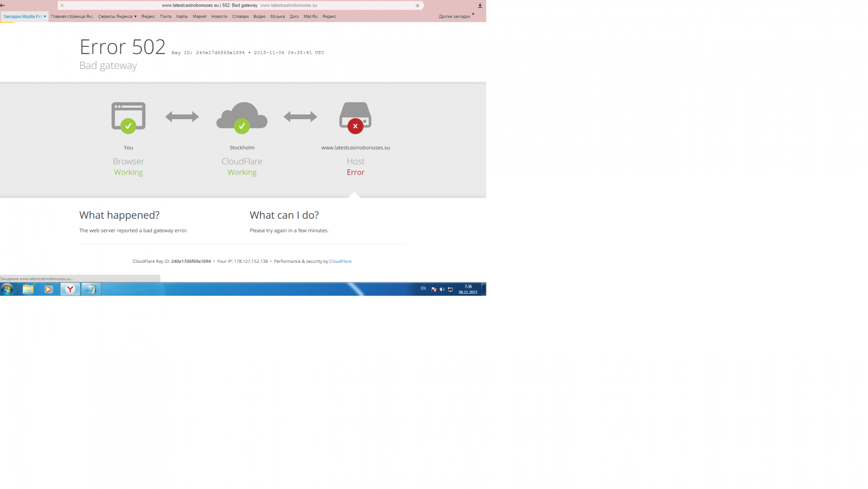Stop loading with the X icon
This screenshot has width=868, height=489.
62,5
